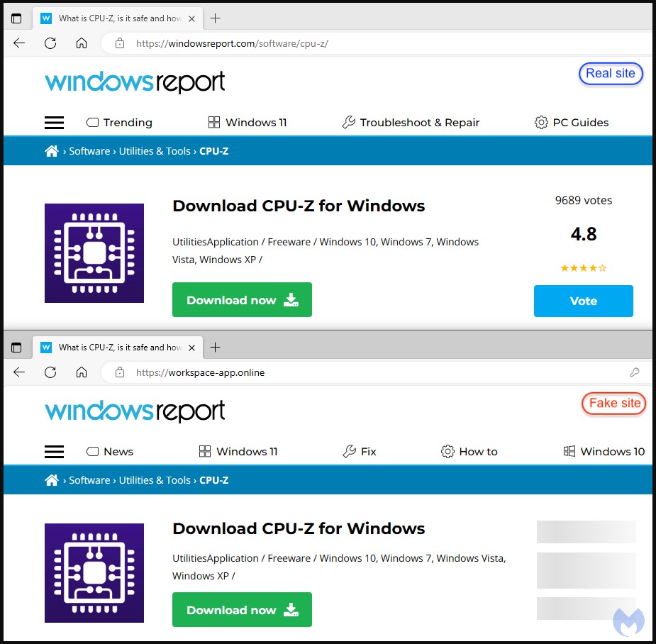656x644 pixels.
Task: Click the lock icon beside the windowsreport.com URL
Action: pyautogui.click(x=120, y=43)
